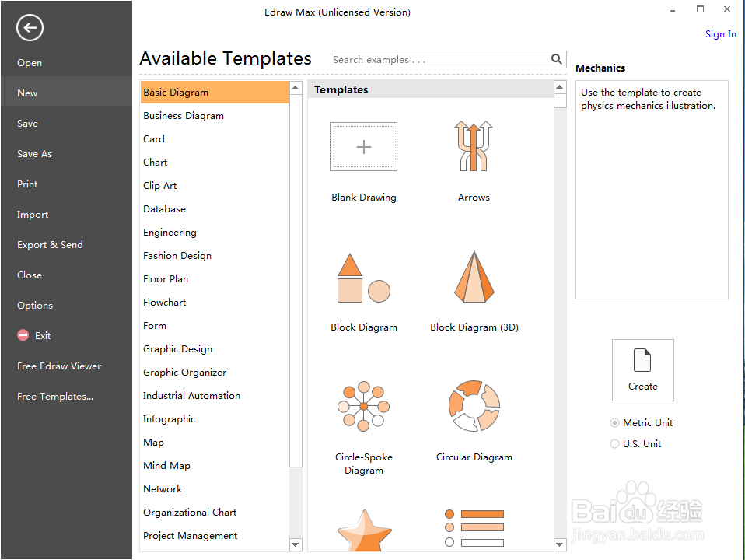Click the Create document icon button
The image size is (745, 560).
tap(642, 370)
